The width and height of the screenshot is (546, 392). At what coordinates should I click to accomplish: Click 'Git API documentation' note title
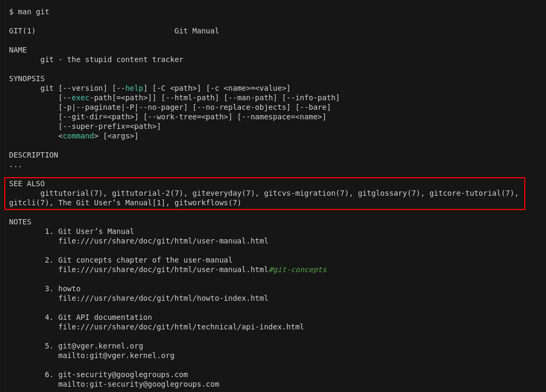tap(105, 318)
